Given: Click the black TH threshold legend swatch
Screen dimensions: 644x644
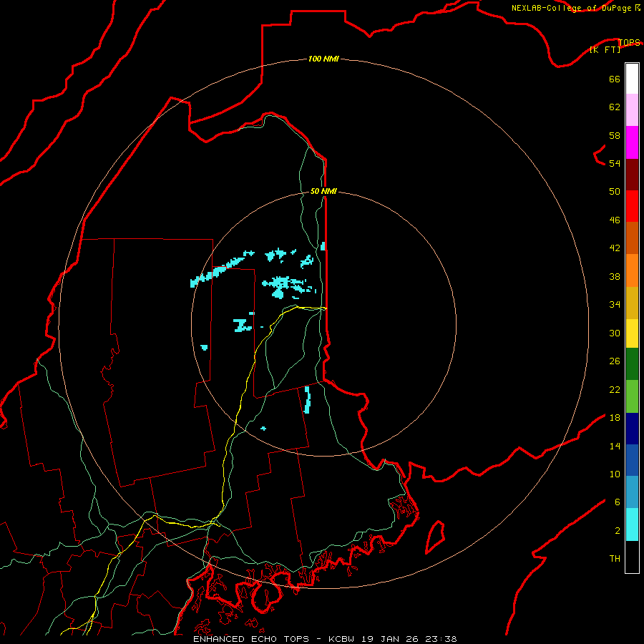Looking at the screenshot, I should (x=632, y=557).
